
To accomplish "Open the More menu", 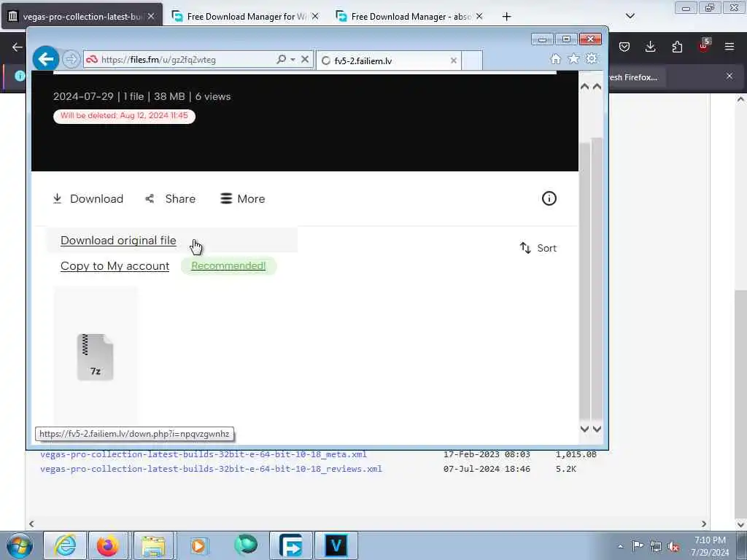I will click(242, 198).
